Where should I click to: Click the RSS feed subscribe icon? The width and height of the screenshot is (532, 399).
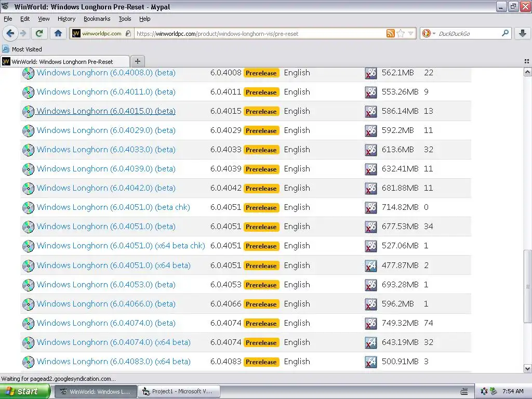pyautogui.click(x=391, y=33)
